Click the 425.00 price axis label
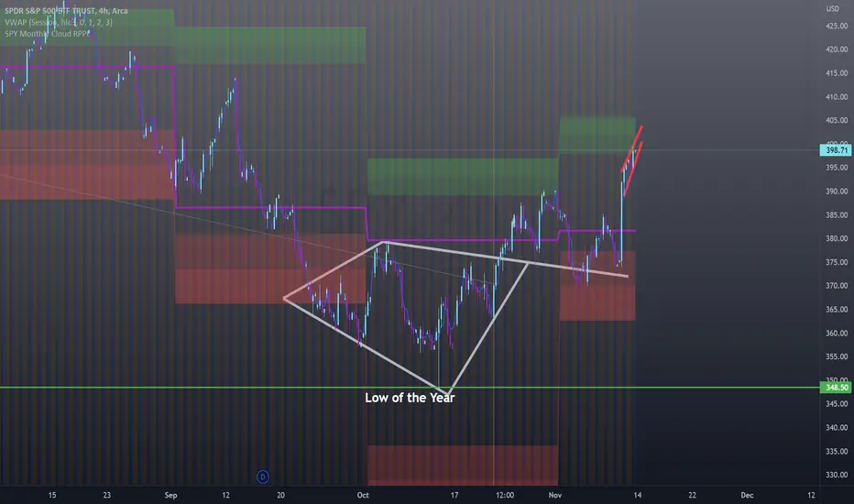854x504 pixels. (x=837, y=26)
